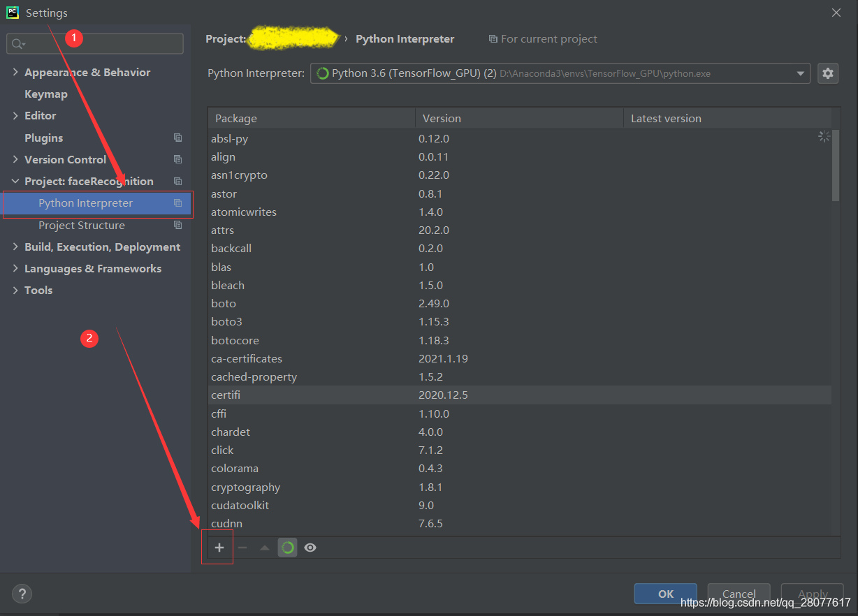Expand Build, Execution, Deployment section
858x616 pixels.
click(x=15, y=247)
